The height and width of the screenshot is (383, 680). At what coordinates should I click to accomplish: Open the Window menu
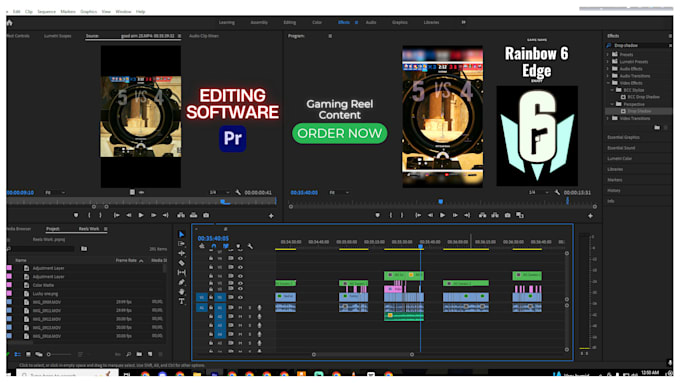123,12
